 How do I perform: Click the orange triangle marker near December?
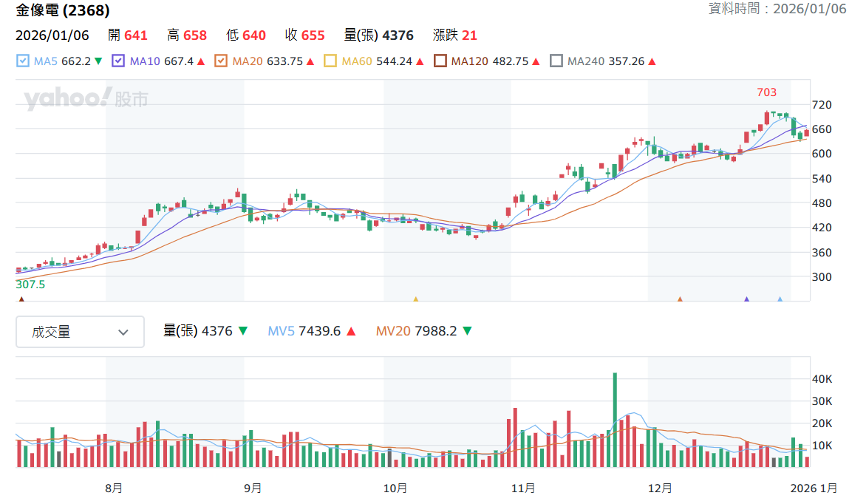(x=680, y=299)
